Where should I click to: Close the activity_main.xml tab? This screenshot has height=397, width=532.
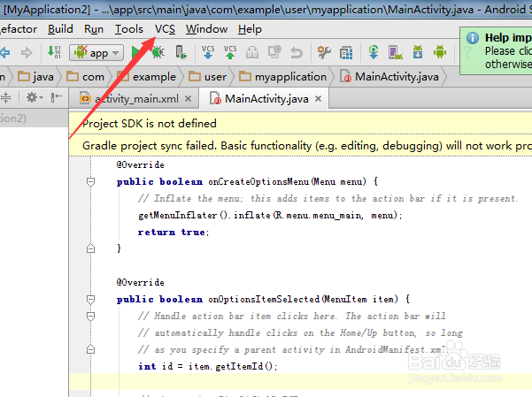pyautogui.click(x=188, y=99)
